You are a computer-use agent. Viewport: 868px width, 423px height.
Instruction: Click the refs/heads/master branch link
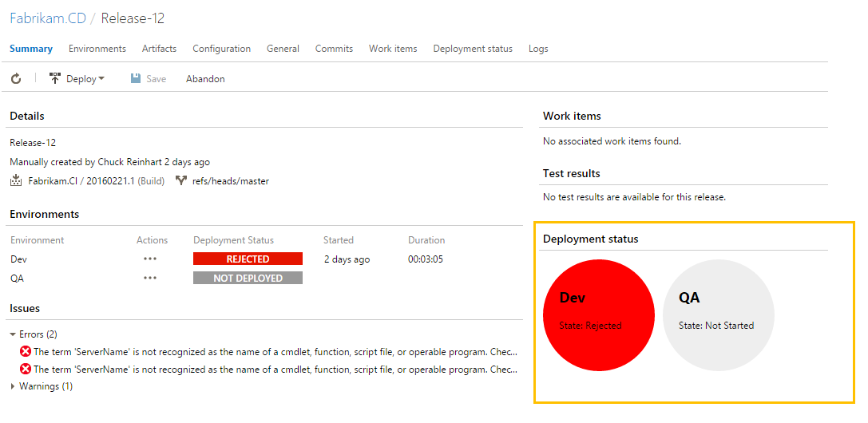(230, 181)
